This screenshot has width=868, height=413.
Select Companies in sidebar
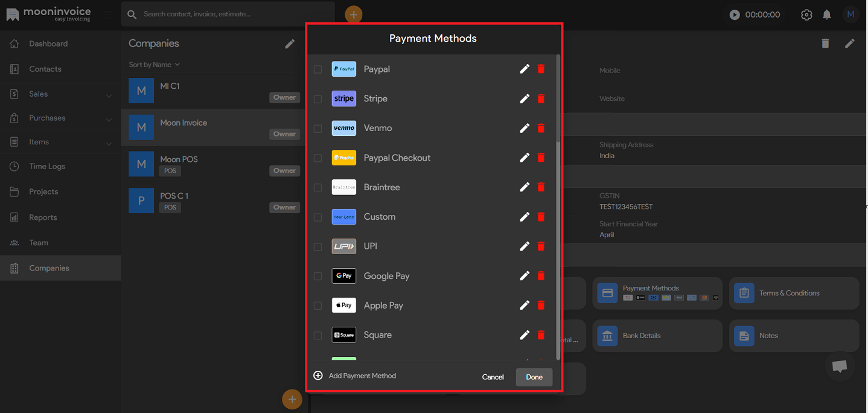click(x=60, y=268)
